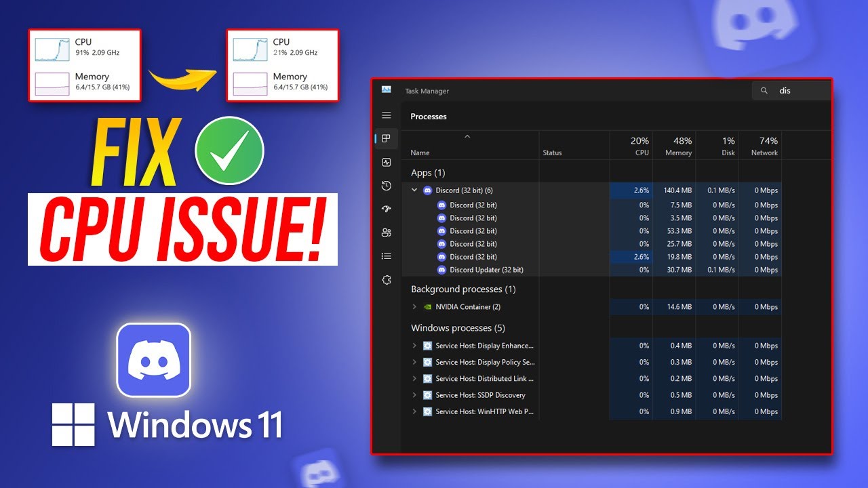The image size is (868, 488).
Task: Click the '30.7 MB' memory cell of Discord Updater
Action: point(675,270)
